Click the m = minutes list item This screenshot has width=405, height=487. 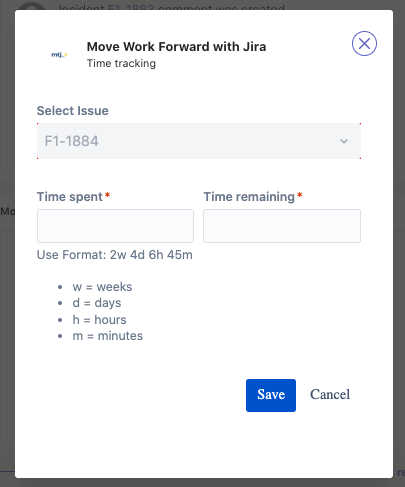pos(108,336)
